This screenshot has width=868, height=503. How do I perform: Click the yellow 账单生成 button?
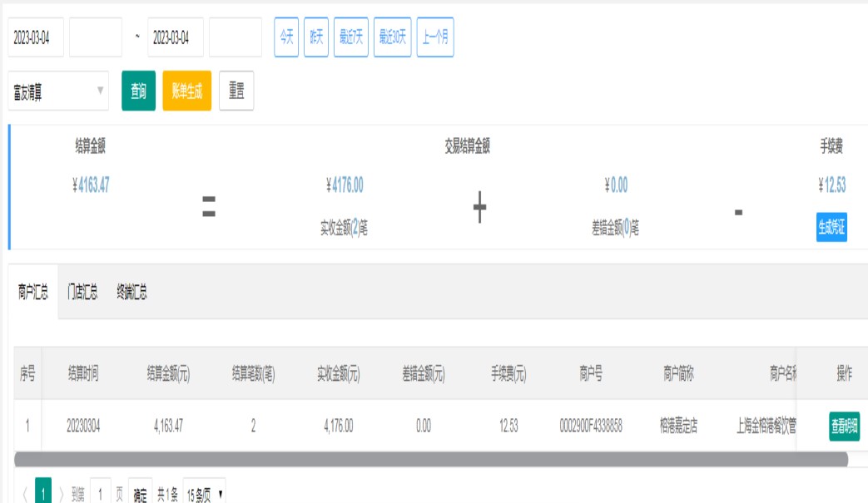tap(187, 91)
